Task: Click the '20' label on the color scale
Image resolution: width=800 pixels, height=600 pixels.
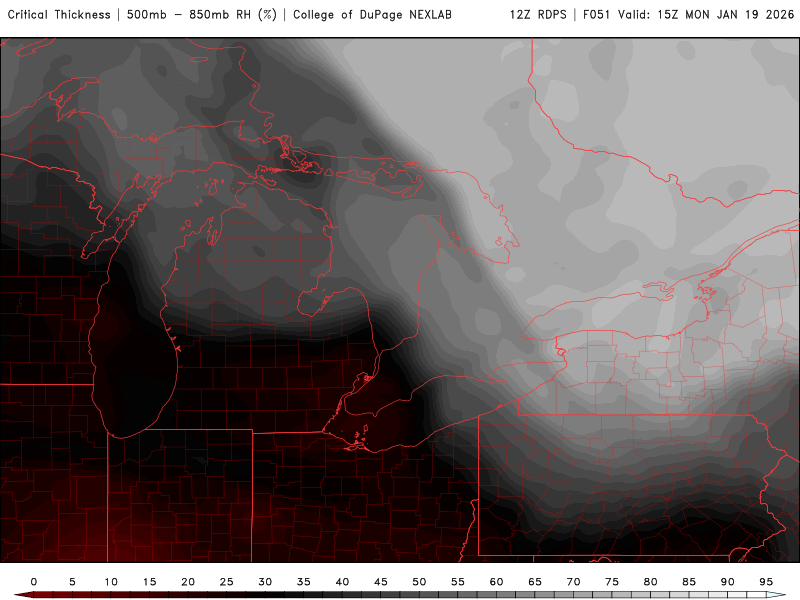Action: (x=188, y=582)
